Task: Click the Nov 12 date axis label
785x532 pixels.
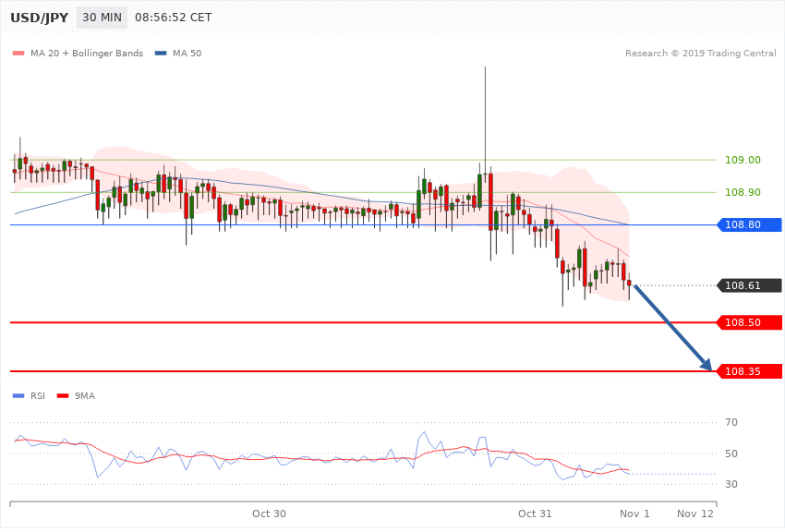Action: pyautogui.click(x=694, y=514)
